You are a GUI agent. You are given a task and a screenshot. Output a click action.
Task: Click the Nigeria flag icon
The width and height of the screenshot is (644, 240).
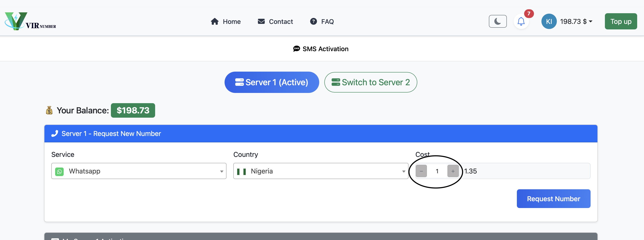click(x=241, y=171)
